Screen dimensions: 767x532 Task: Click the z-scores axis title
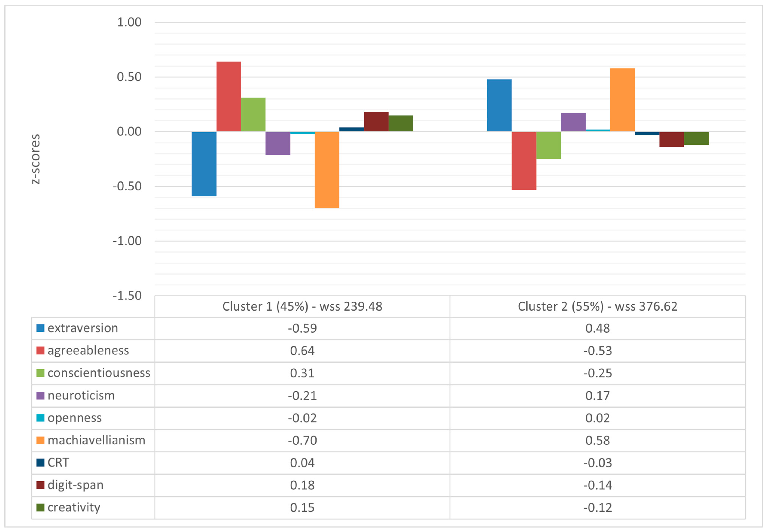[x=35, y=159]
